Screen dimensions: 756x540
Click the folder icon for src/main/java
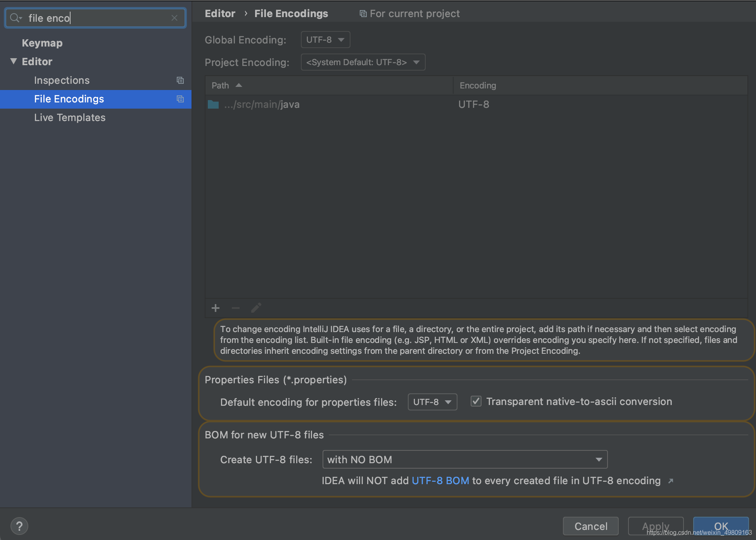coord(216,104)
